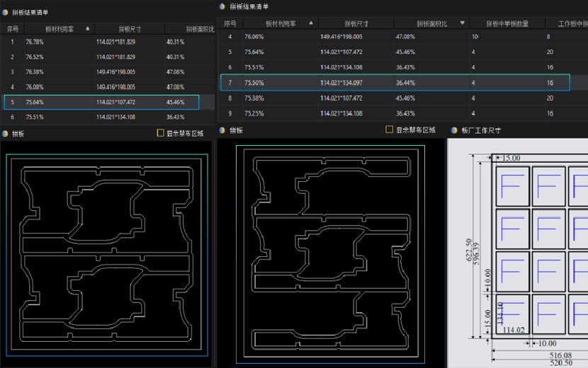Select highlighted row 5 showing 75.64% in left panel

[x=101, y=102]
